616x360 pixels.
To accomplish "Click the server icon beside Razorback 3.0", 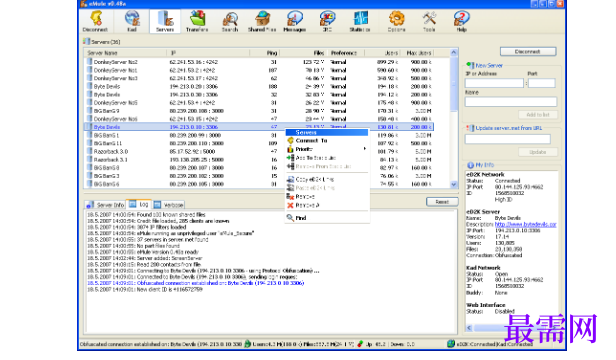I will click(90, 151).
